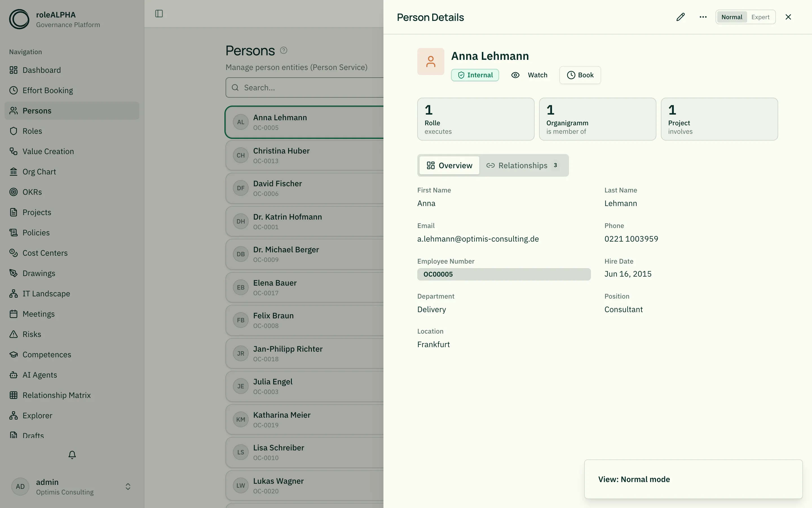Image resolution: width=812 pixels, height=508 pixels.
Task: Open the Project involves stat card
Action: tap(720, 119)
